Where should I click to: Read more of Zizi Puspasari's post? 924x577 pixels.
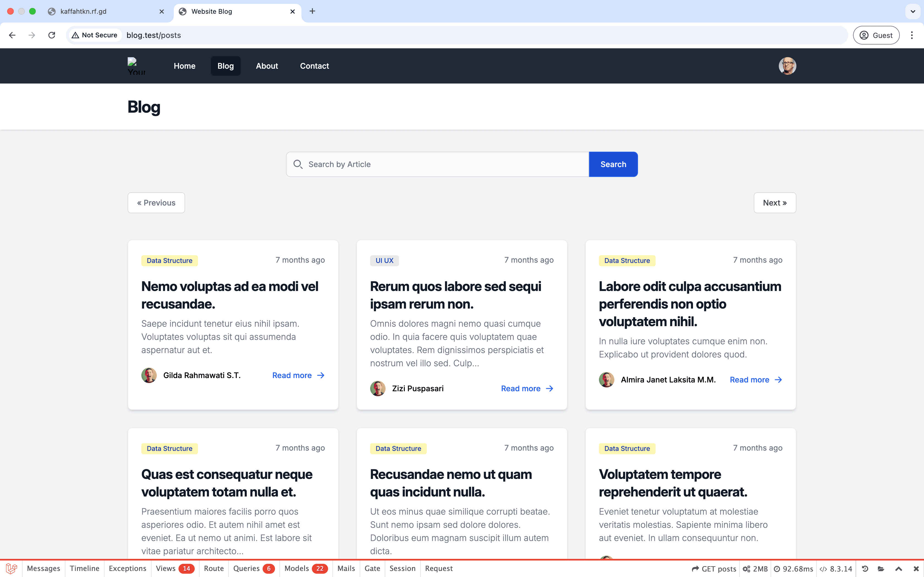click(x=527, y=389)
